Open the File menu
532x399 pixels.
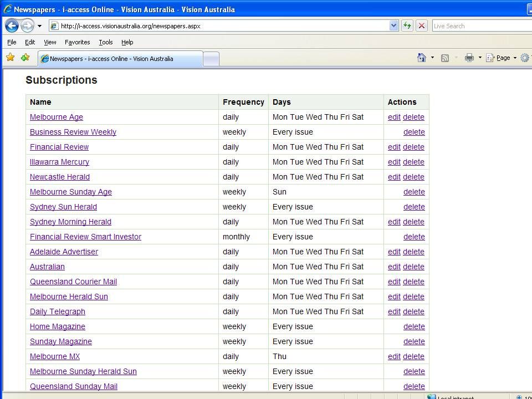tap(12, 42)
